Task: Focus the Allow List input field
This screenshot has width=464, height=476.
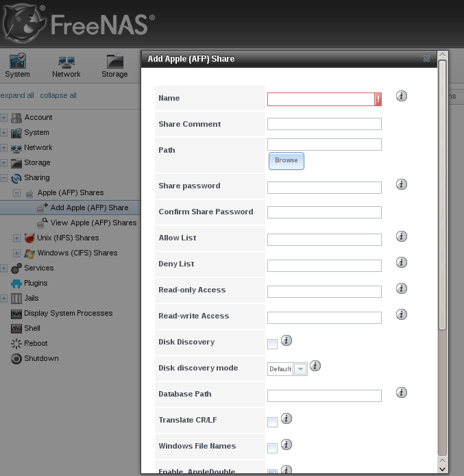Action: coord(324,240)
